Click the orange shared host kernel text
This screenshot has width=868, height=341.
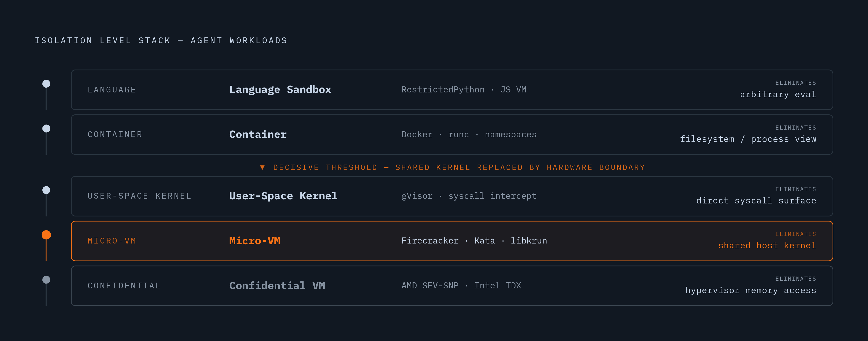point(767,245)
